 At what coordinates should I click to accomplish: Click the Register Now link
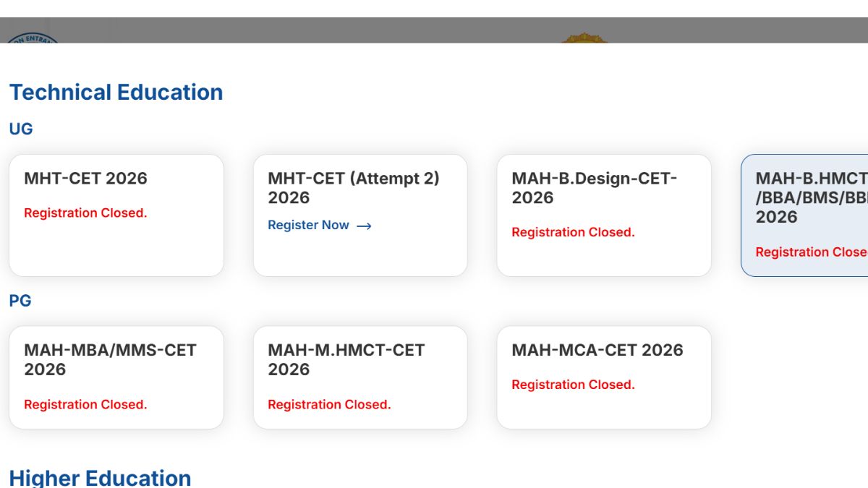click(x=309, y=225)
